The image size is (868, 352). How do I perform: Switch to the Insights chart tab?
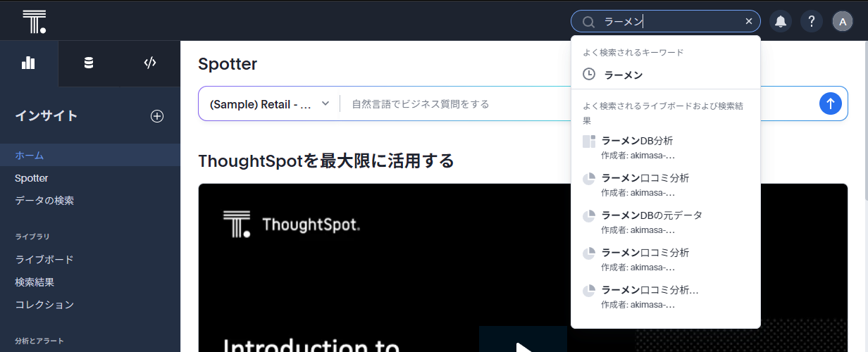tap(29, 63)
